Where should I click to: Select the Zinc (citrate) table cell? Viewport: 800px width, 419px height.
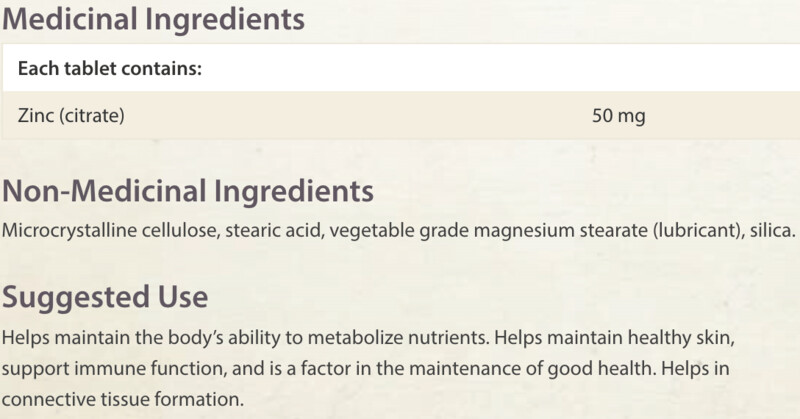click(x=71, y=115)
